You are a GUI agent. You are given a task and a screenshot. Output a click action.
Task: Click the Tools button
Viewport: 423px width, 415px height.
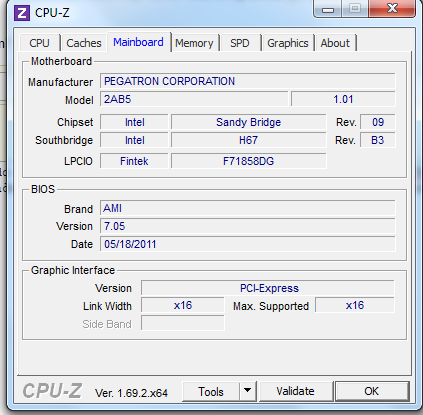[x=211, y=391]
